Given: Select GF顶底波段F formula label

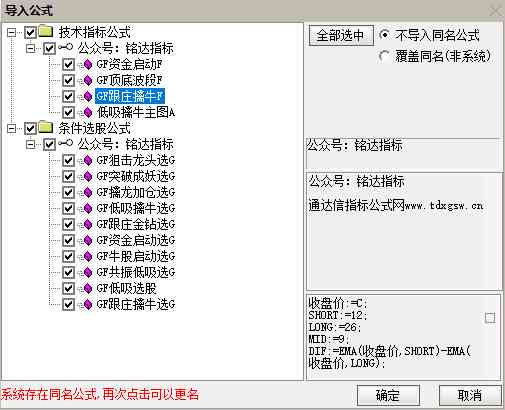Looking at the screenshot, I should tap(129, 80).
